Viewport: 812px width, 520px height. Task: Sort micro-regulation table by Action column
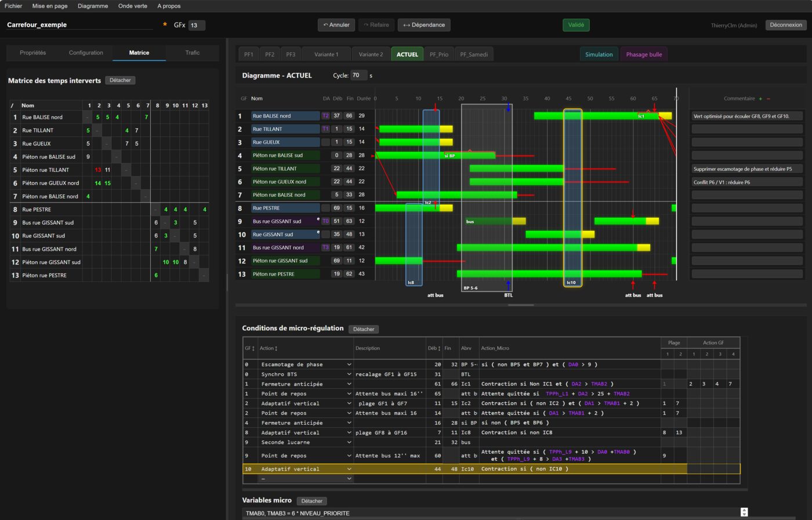pos(268,348)
